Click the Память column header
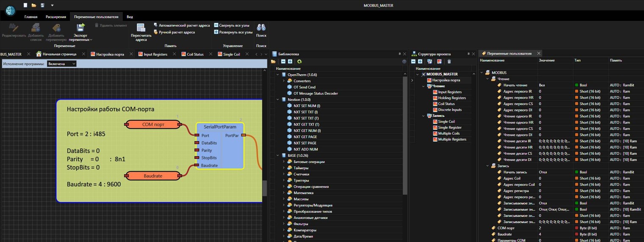The image size is (644, 242). coord(616,61)
